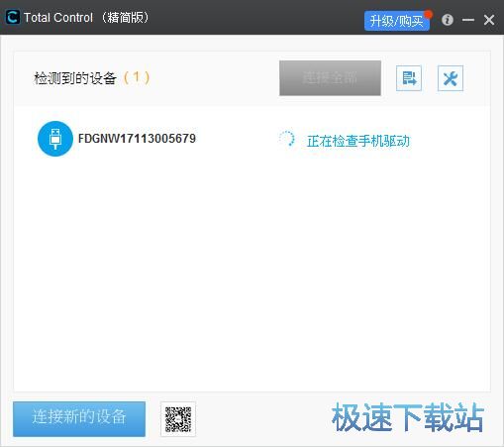
Task: Close the Total Control window
Action: pyautogui.click(x=489, y=20)
